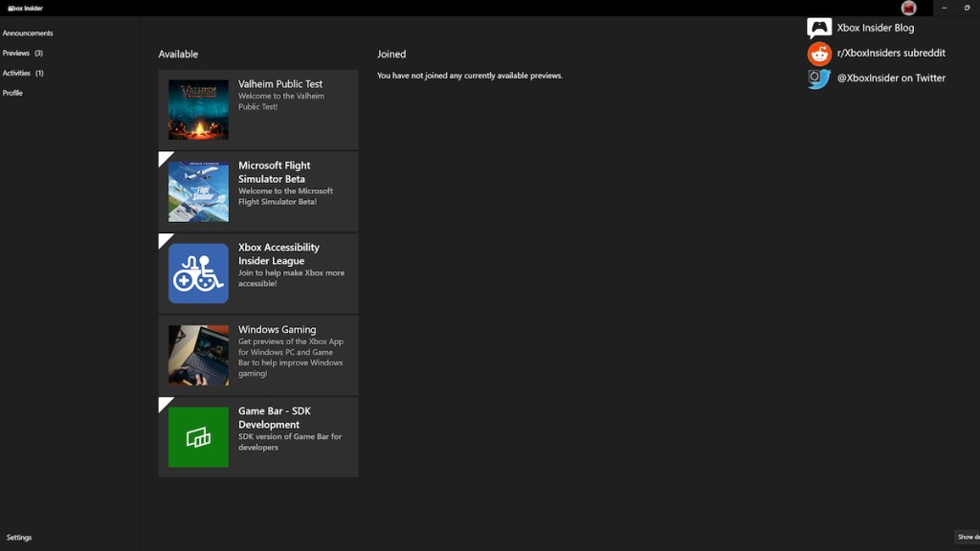Viewport: 980px width, 551px height.
Task: Open Activities (1) in sidebar
Action: pos(23,73)
